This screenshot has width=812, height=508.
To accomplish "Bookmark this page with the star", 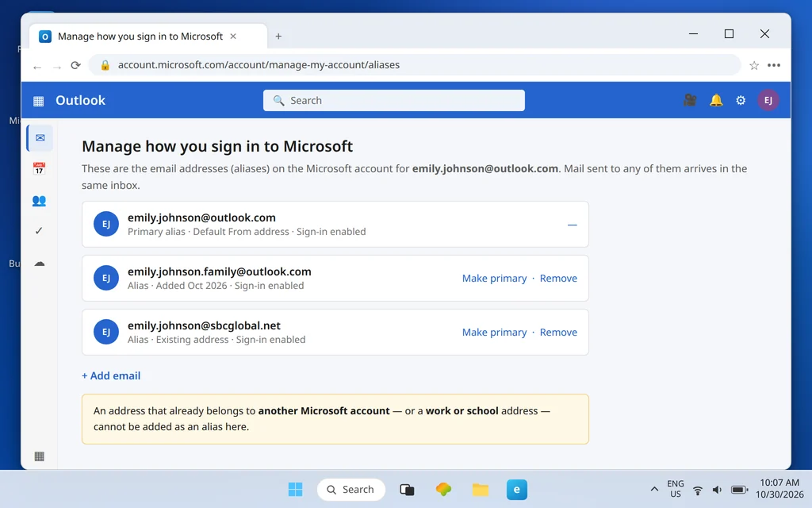I will tap(754, 65).
